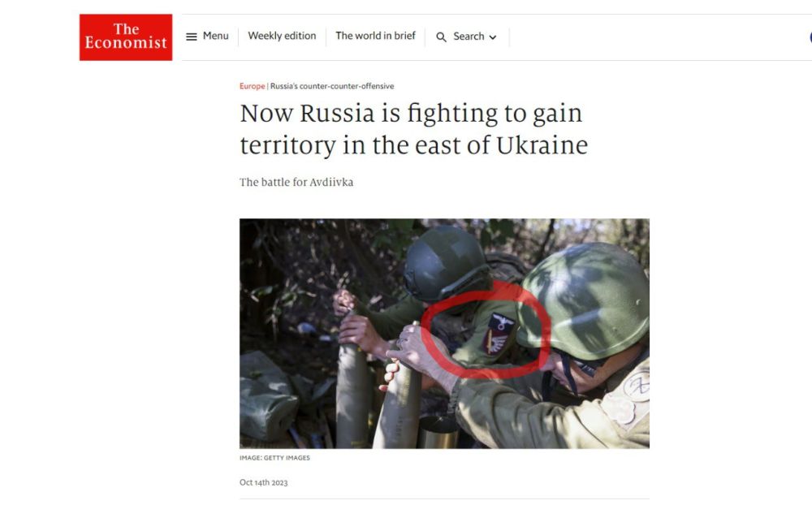Click the dark helmet in photo
The image size is (812, 505).
pyautogui.click(x=445, y=263)
